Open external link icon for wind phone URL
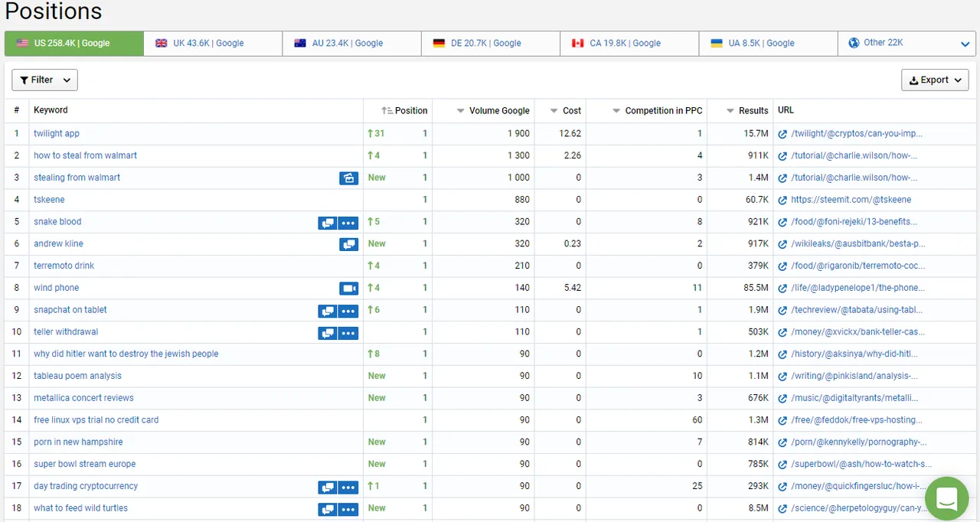 [782, 289]
